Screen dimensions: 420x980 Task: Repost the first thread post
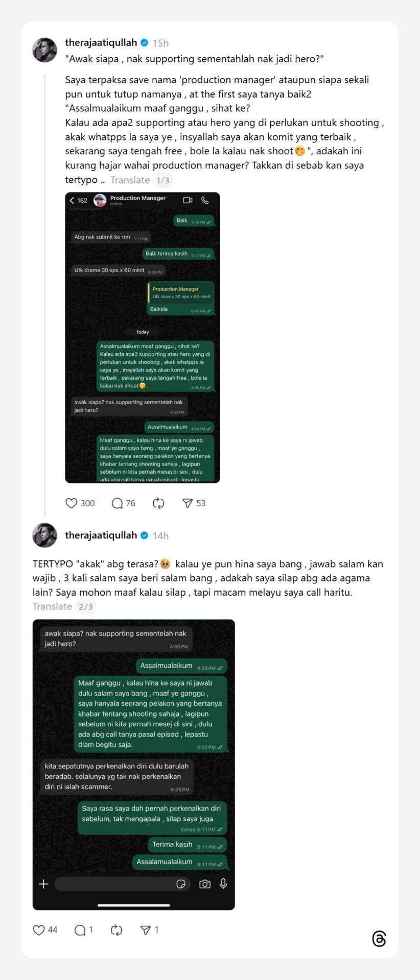[158, 503]
